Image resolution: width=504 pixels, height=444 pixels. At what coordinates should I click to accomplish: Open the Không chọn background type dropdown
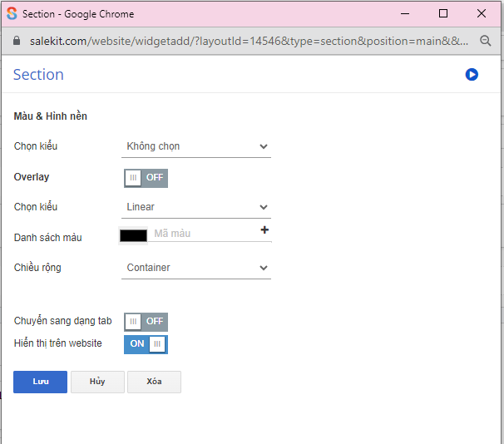196,146
